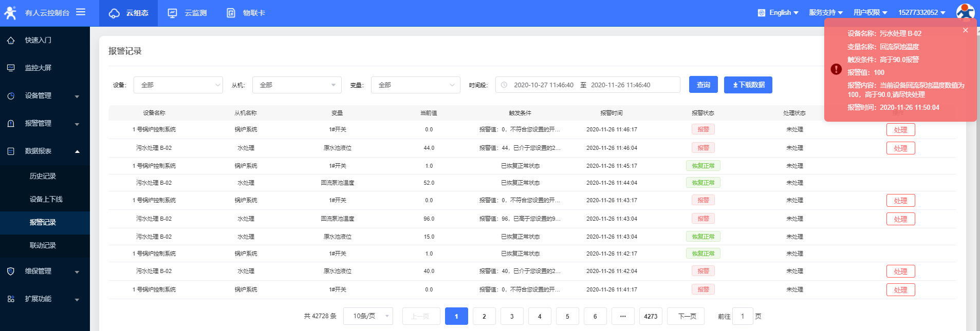Go to page 2
Viewport: 980px width, 331px height.
pos(484,316)
